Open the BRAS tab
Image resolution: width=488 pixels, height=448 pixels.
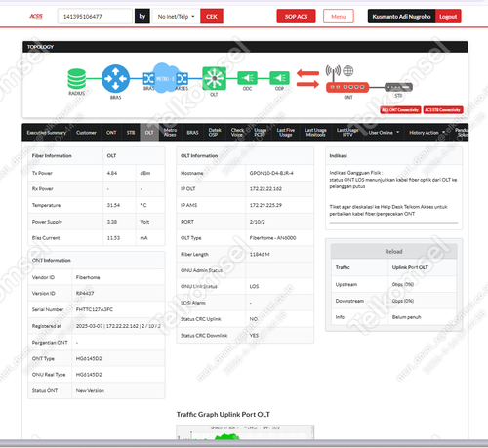coord(192,133)
